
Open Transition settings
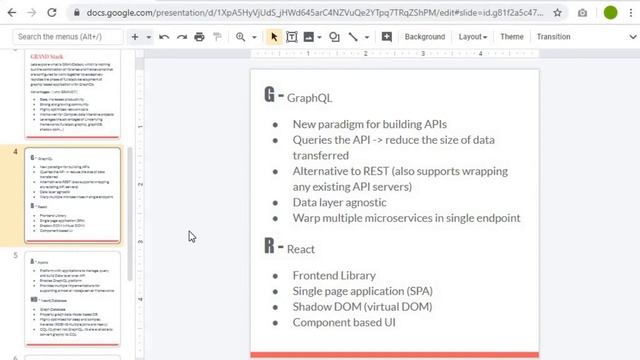(x=553, y=37)
